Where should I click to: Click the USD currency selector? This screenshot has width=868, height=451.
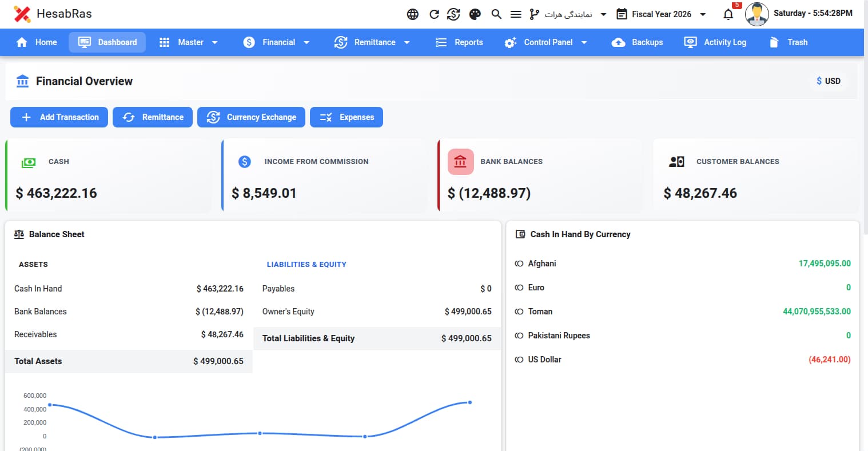829,81
